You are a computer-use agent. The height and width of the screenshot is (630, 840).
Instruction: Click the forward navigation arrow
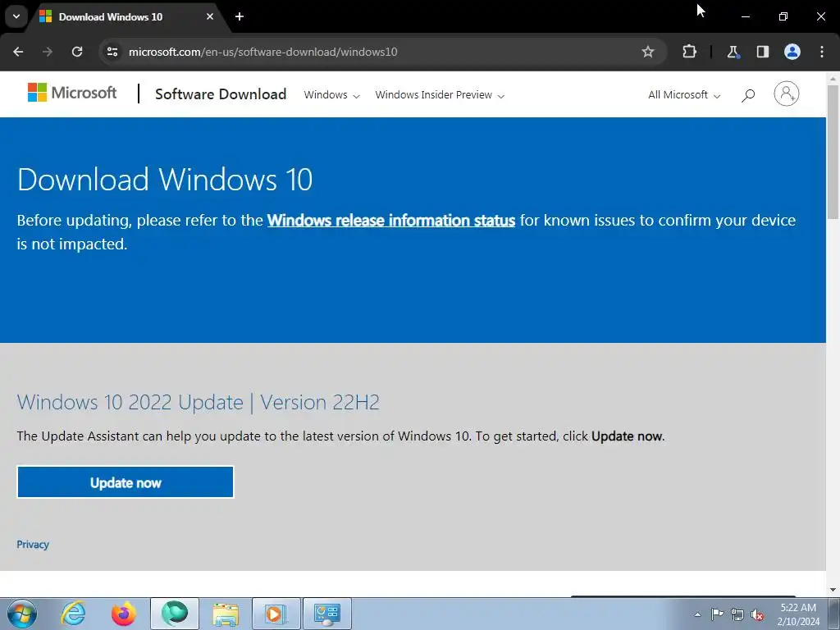tap(48, 52)
